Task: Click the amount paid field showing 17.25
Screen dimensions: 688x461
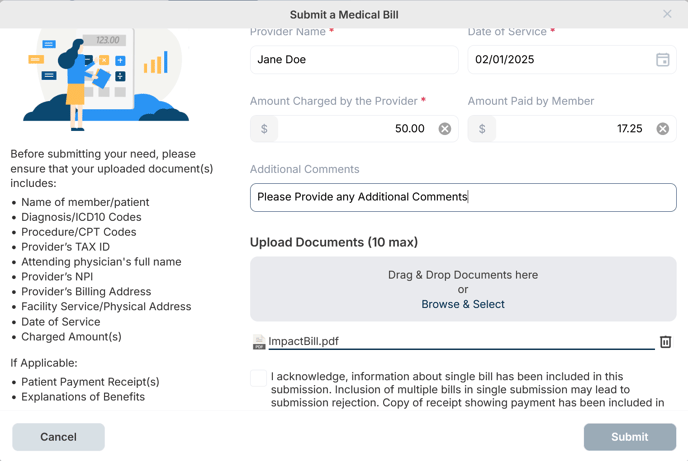Action: pos(572,129)
